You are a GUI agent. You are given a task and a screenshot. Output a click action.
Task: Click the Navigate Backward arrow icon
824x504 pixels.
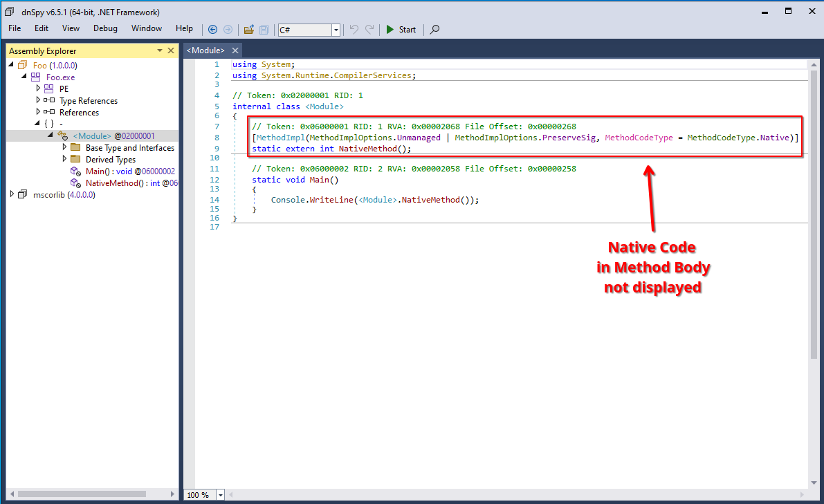pos(212,29)
